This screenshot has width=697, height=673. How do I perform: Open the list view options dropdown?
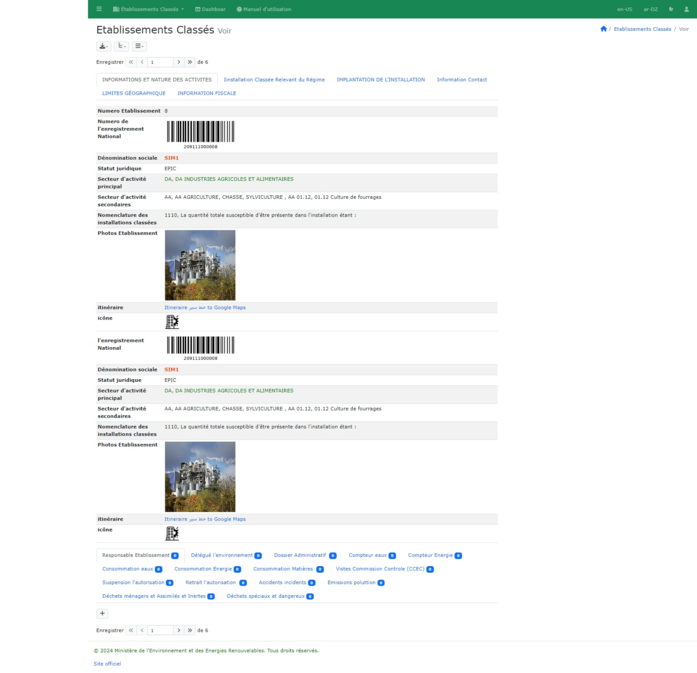(x=139, y=46)
